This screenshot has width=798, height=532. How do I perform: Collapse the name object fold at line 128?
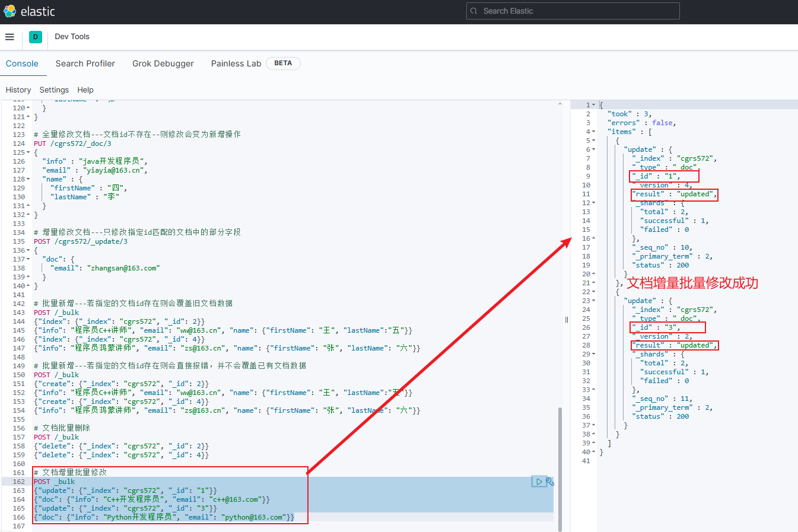tap(28, 179)
